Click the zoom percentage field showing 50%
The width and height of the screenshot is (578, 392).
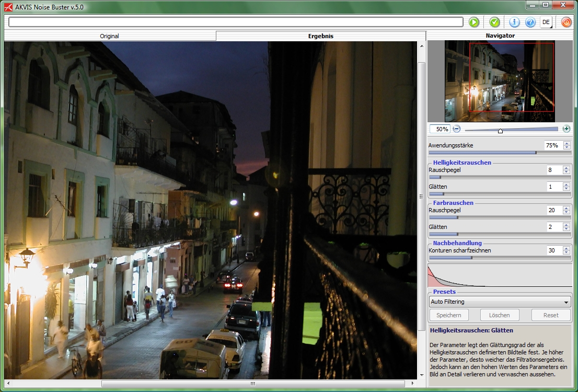(x=440, y=129)
